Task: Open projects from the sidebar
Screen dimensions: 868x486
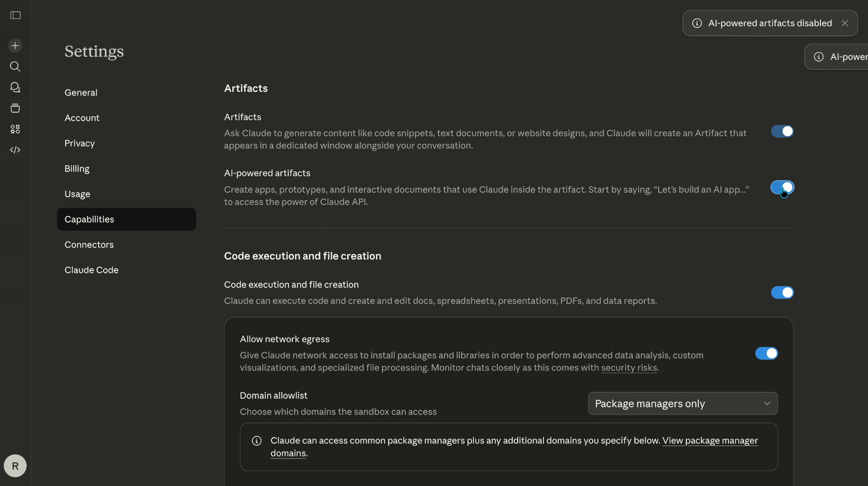Action: click(15, 108)
